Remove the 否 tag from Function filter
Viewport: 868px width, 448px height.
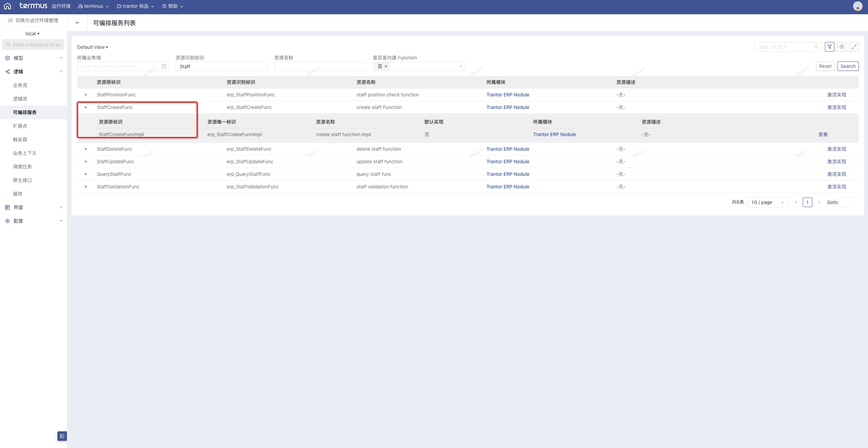(x=386, y=67)
